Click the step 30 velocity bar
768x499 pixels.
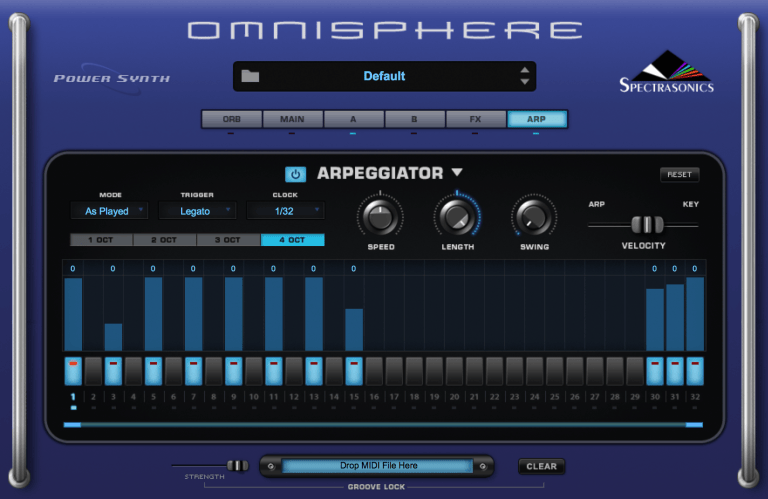click(x=655, y=320)
